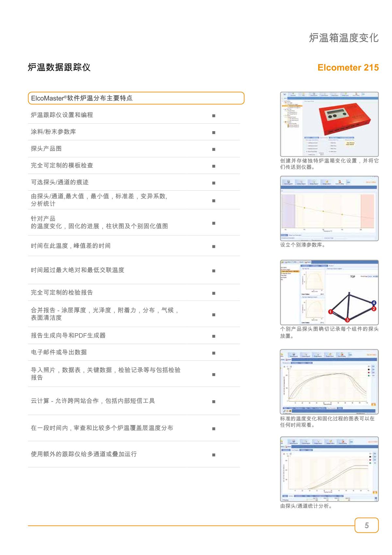Image resolution: width=392 pixels, height=555 pixels.
Task: Click black legend swatch in curing curve chart
Action: [x=369, y=369]
